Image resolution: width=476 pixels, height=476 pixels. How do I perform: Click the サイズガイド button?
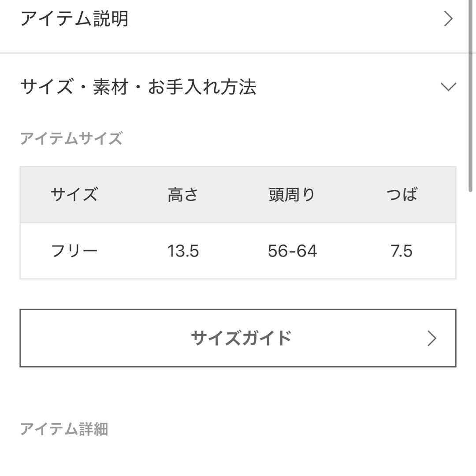238,338
